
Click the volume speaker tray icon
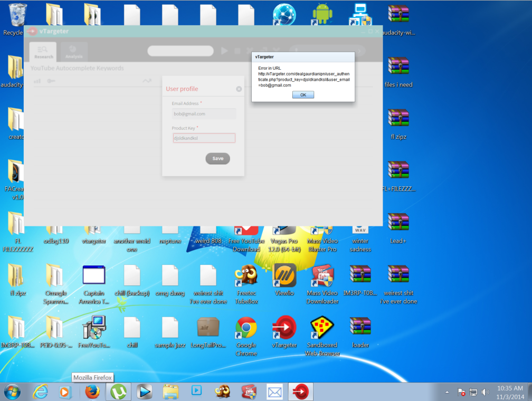point(485,392)
